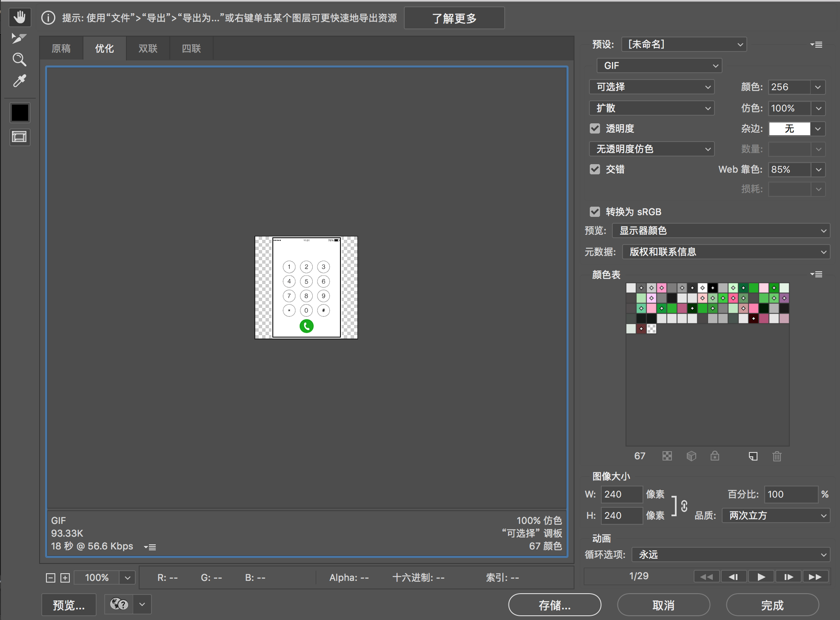This screenshot has width=840, height=620.
Task: Switch to the 原稿 tab
Action: (x=61, y=48)
